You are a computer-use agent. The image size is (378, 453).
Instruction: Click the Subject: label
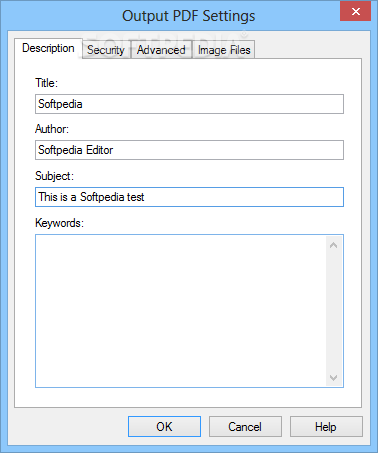[54, 176]
